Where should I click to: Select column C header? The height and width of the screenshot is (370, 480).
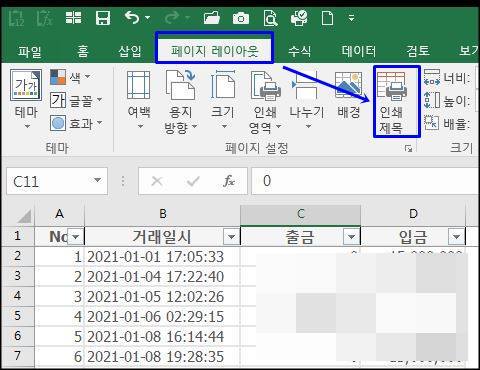[x=301, y=215]
